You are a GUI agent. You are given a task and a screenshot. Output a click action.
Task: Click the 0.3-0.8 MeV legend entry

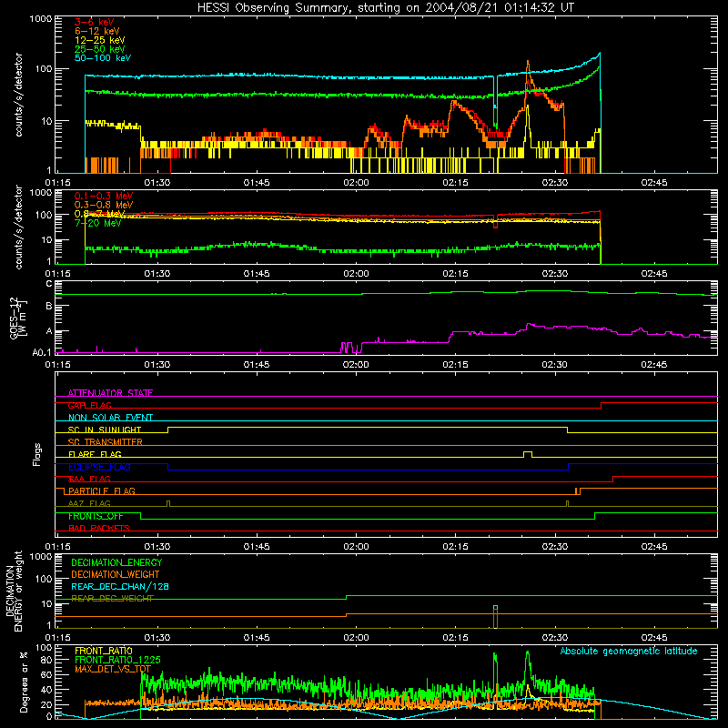(x=104, y=205)
